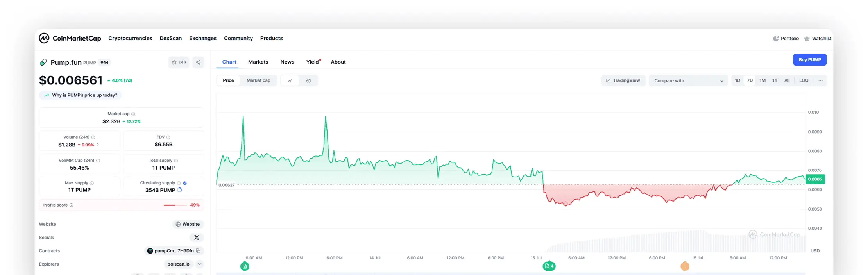Expand the Explorers chevron next to solscan.io

[200, 264]
